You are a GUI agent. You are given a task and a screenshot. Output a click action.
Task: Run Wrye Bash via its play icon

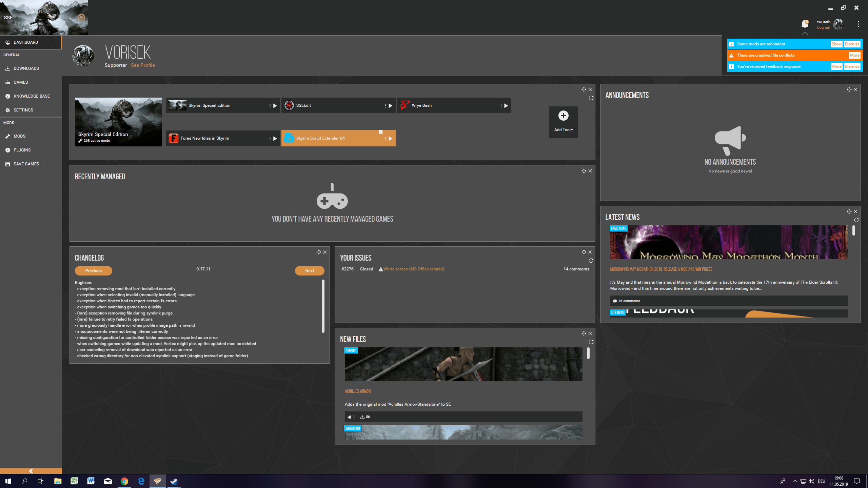[x=506, y=106]
